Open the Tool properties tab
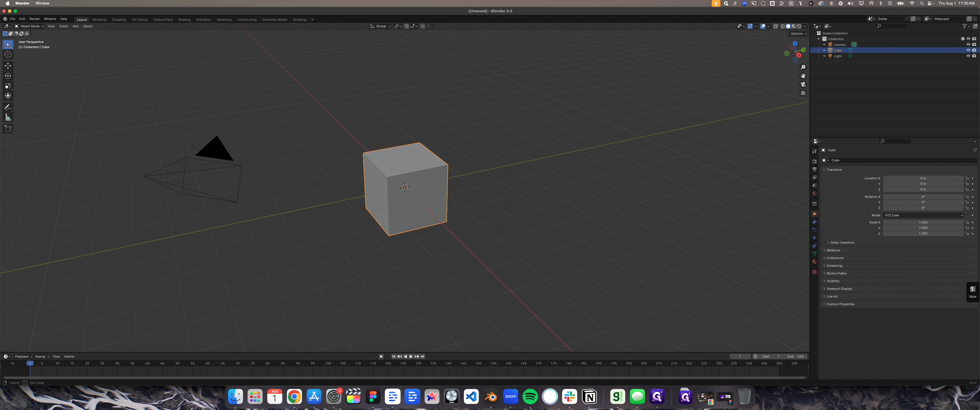This screenshot has height=410, width=980. coord(814,151)
